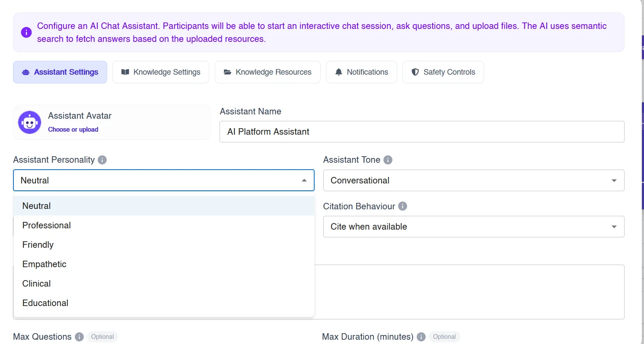Click the info icon beside Max Duration
Viewport: 644px width, 344px height.
pos(421,337)
